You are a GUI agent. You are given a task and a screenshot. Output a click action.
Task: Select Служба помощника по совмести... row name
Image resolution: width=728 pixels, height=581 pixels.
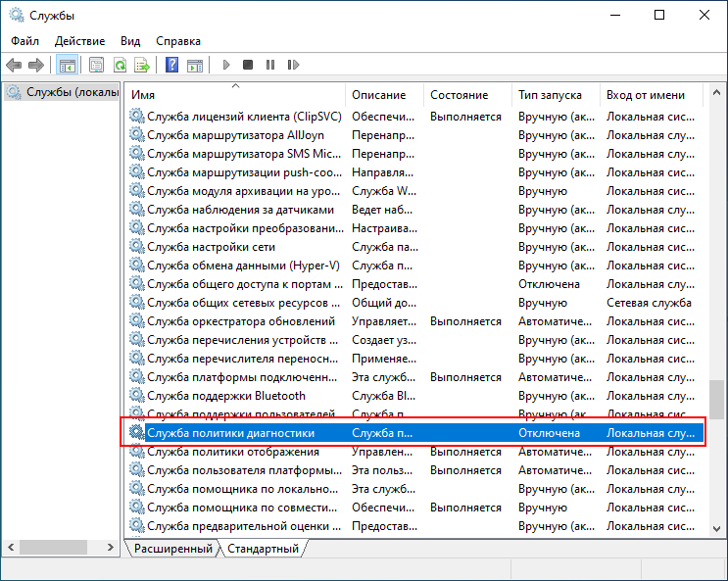(242, 508)
